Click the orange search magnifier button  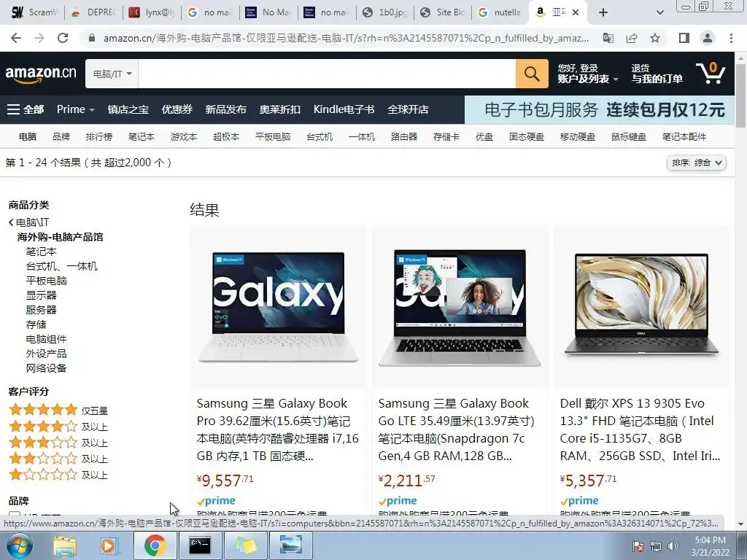tap(532, 74)
